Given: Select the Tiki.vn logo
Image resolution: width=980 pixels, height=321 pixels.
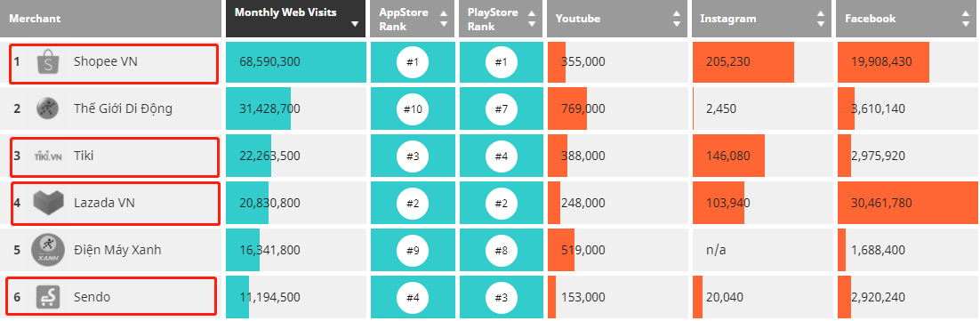Looking at the screenshot, I should [48, 156].
